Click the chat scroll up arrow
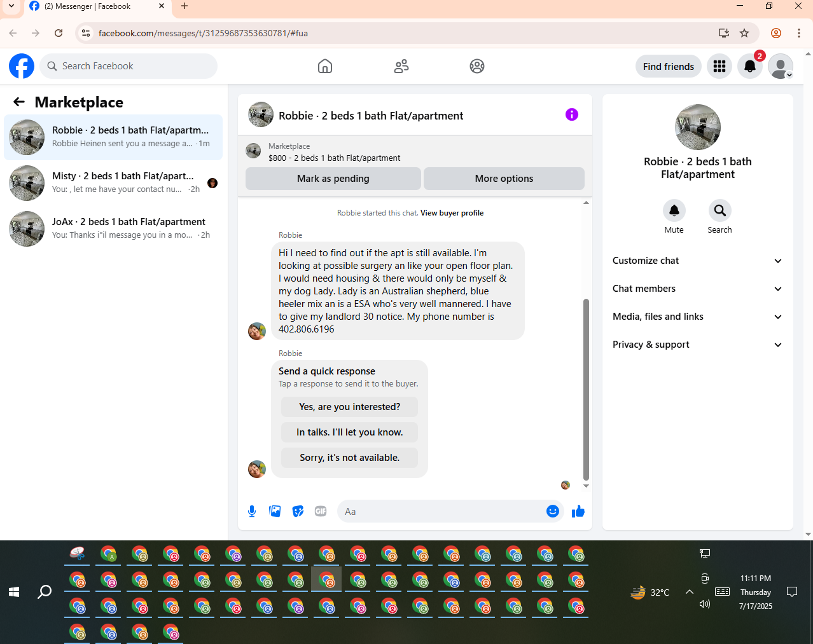This screenshot has width=813, height=644. pyautogui.click(x=586, y=203)
